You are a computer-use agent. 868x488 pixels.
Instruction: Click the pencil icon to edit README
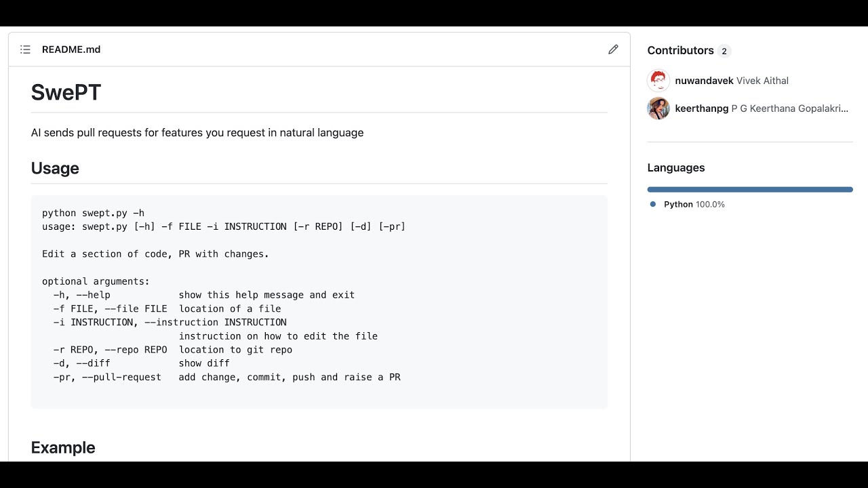(613, 49)
